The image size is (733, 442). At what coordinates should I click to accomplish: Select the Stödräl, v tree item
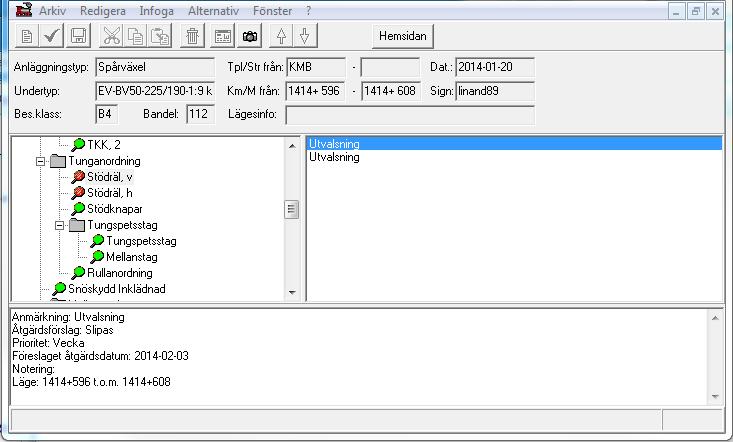coord(110,177)
